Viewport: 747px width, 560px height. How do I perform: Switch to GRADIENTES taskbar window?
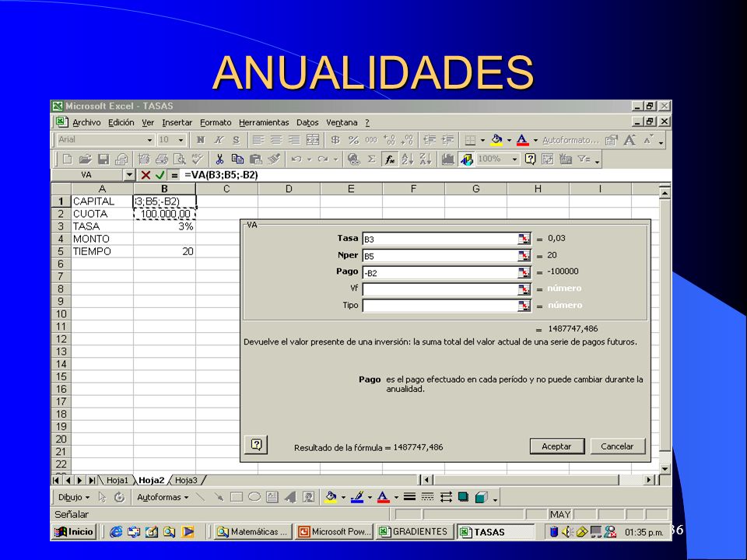[x=413, y=531]
